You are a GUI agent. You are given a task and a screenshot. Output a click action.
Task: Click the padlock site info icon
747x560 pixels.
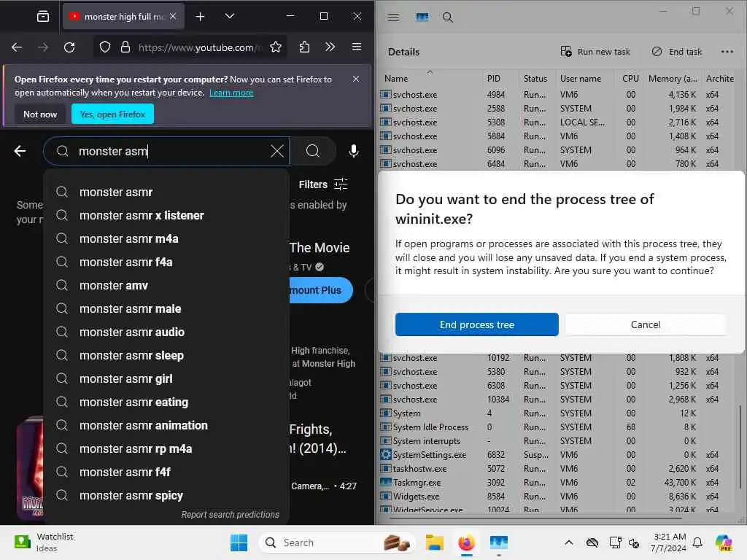(125, 47)
